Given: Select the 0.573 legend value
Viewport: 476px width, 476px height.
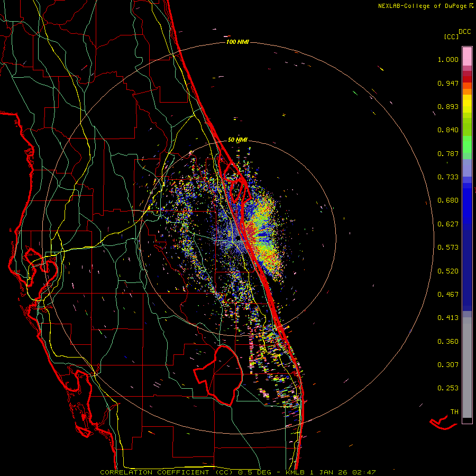Looking at the screenshot, I should 448,248.
